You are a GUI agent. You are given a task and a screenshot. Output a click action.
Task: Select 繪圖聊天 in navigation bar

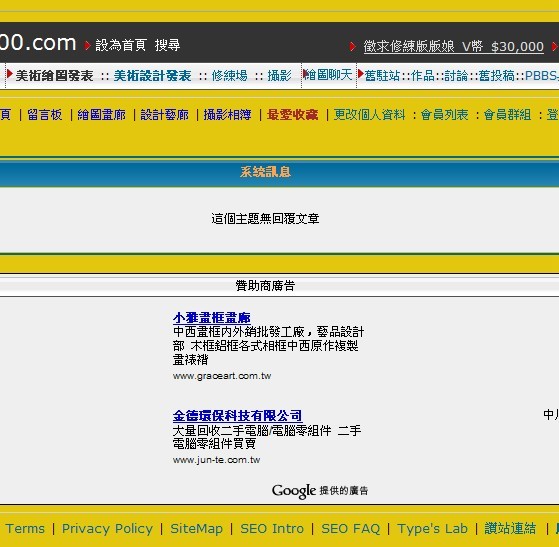[328, 75]
